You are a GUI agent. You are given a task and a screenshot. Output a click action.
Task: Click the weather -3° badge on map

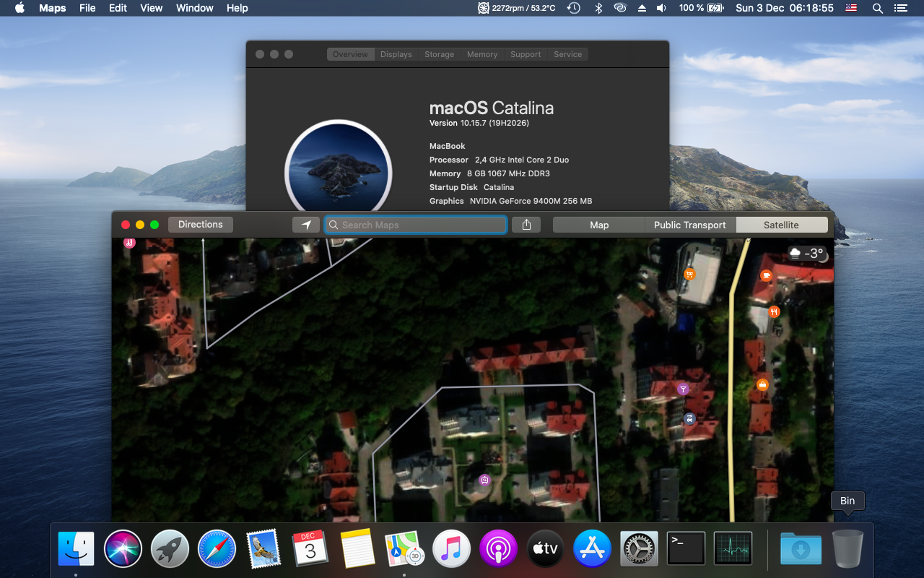coord(806,254)
